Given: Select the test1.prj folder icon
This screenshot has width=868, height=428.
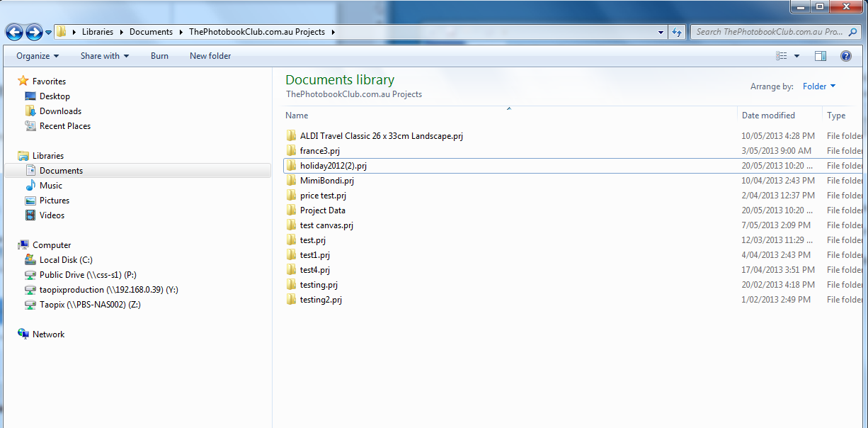Looking at the screenshot, I should click(291, 255).
